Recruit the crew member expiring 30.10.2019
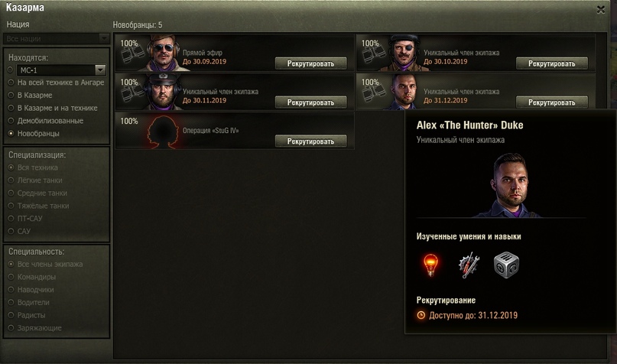617x364 pixels. [x=552, y=63]
